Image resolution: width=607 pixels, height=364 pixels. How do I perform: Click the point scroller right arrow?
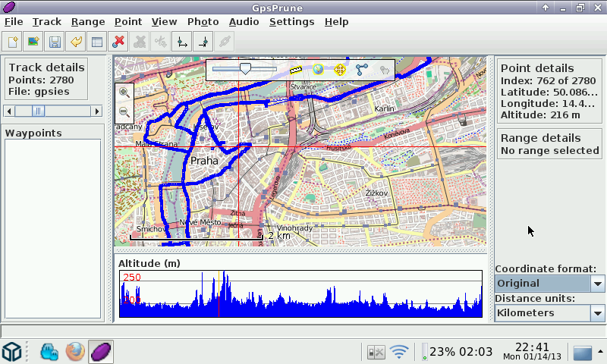tap(97, 111)
